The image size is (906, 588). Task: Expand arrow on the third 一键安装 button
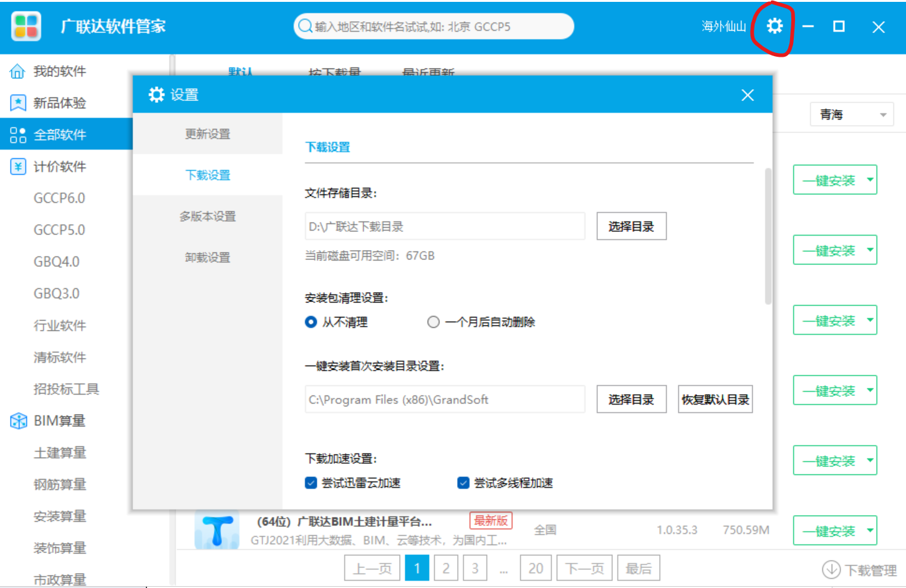coord(870,321)
